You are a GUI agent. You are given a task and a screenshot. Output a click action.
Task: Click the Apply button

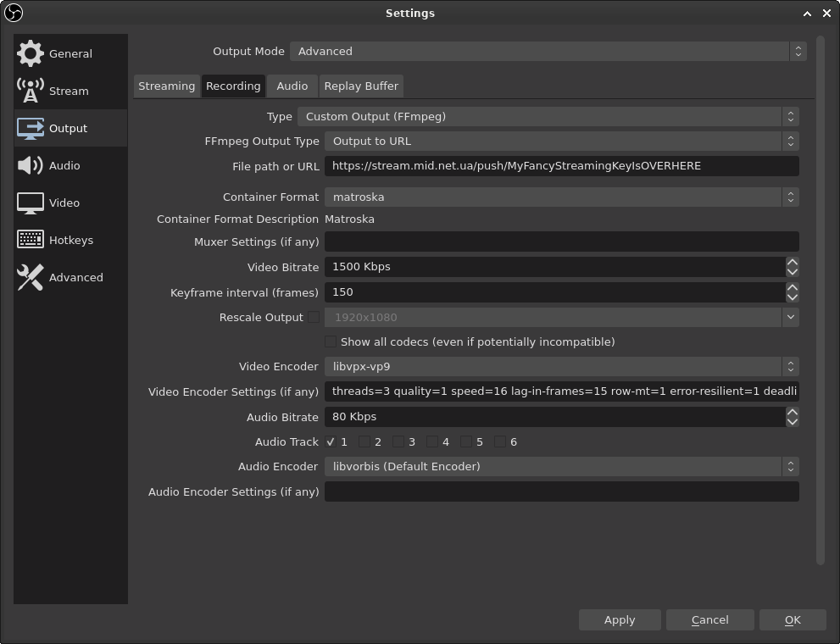(620, 620)
